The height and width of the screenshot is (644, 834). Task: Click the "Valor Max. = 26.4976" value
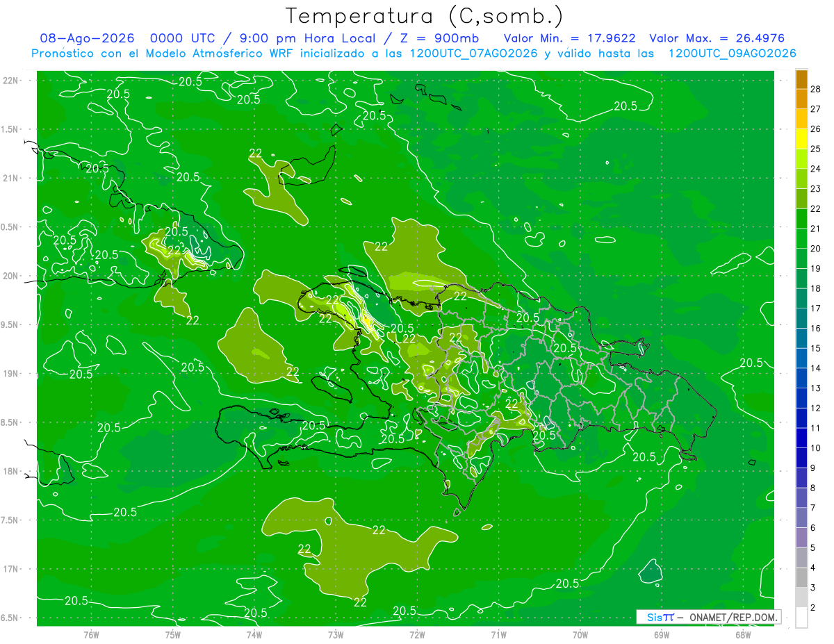point(717,39)
